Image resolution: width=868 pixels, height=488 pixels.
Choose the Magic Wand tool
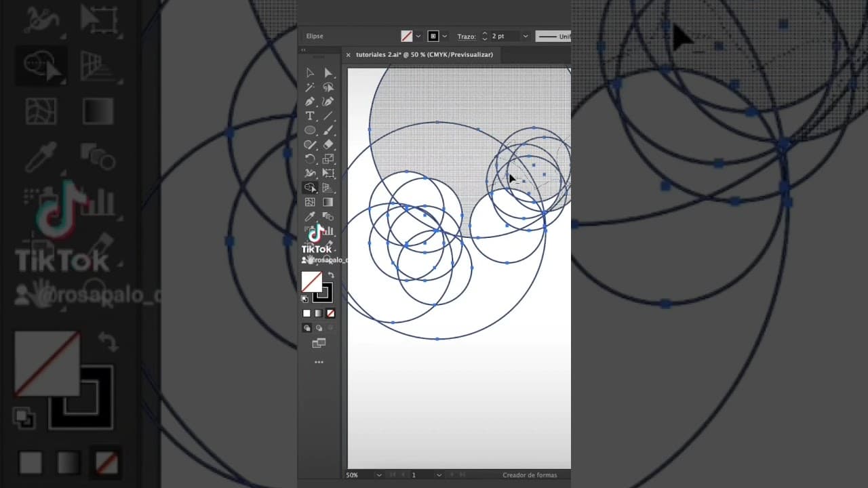tap(310, 87)
